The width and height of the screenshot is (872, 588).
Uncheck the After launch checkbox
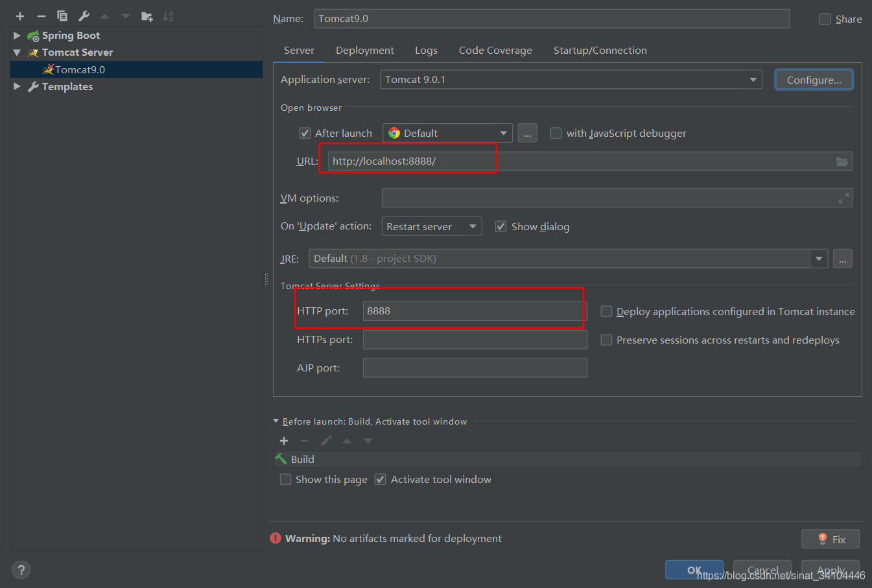305,134
